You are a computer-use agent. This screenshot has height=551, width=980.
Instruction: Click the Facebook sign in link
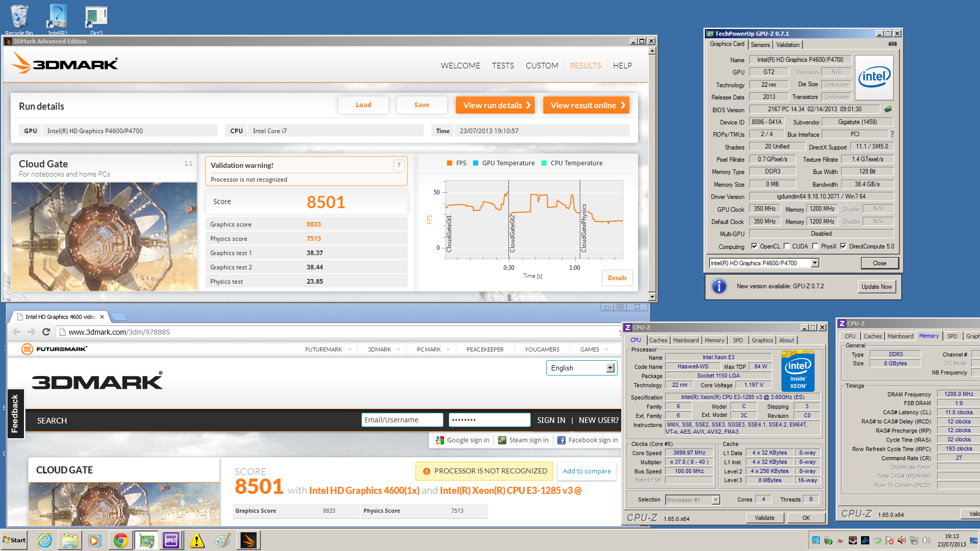[587, 440]
